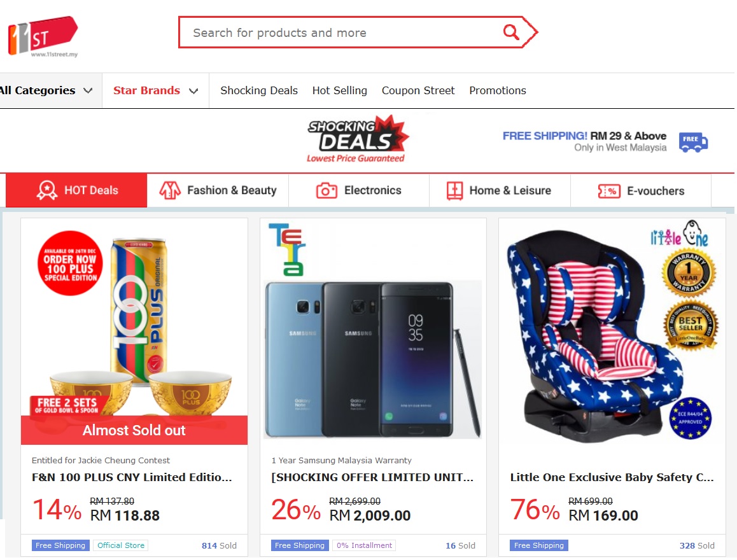Click the Home & Leisure cabinet icon

tap(454, 190)
